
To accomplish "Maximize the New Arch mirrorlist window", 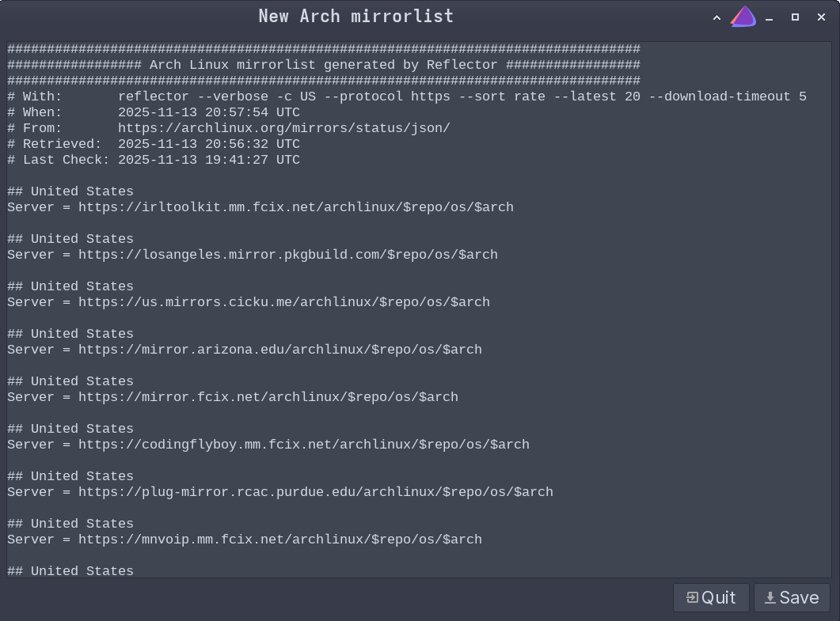I will [795, 17].
